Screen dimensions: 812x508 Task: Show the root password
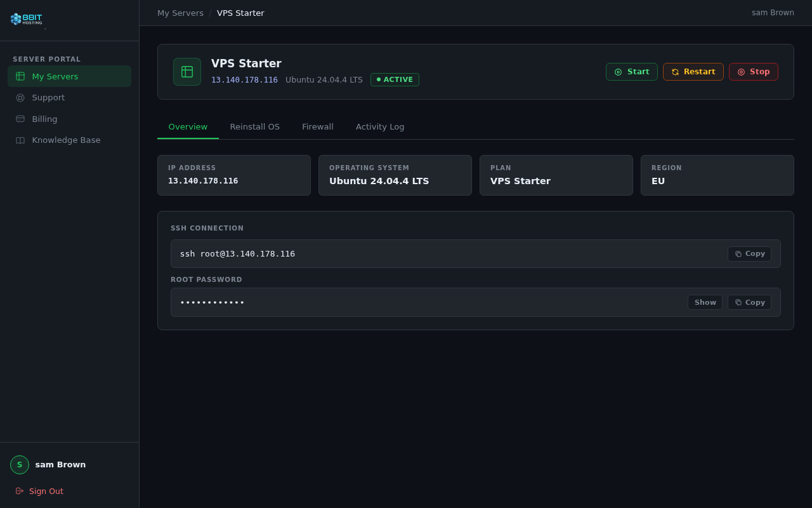705,302
